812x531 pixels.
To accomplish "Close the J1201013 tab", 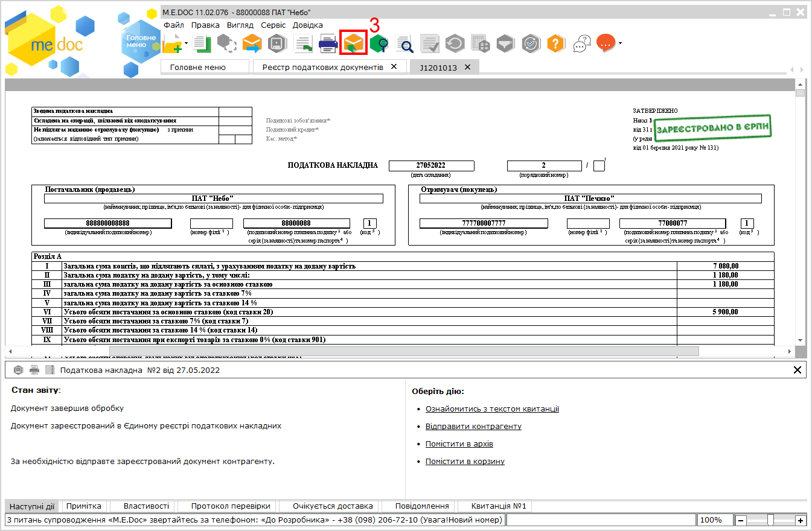I will 467,67.
